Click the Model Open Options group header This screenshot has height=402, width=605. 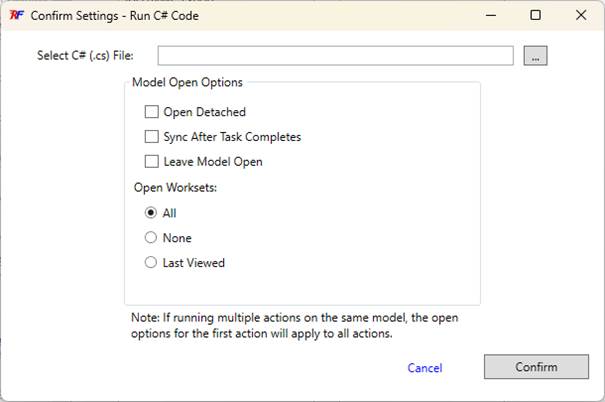[187, 82]
